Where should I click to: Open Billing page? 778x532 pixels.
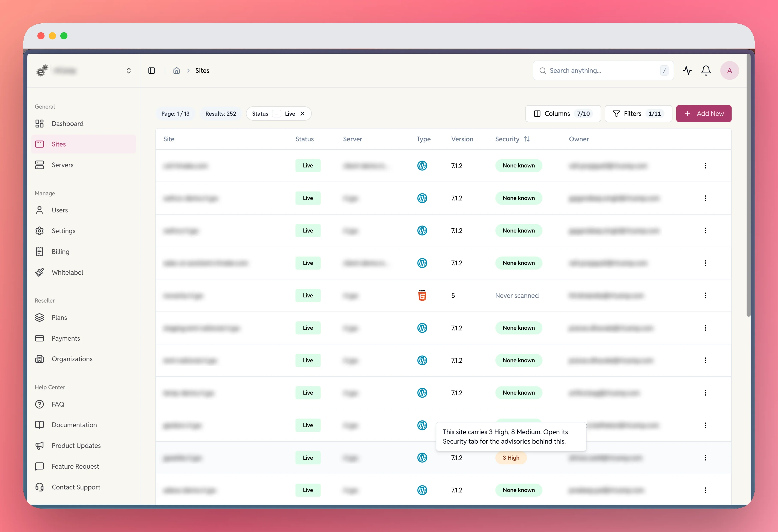coord(83,251)
